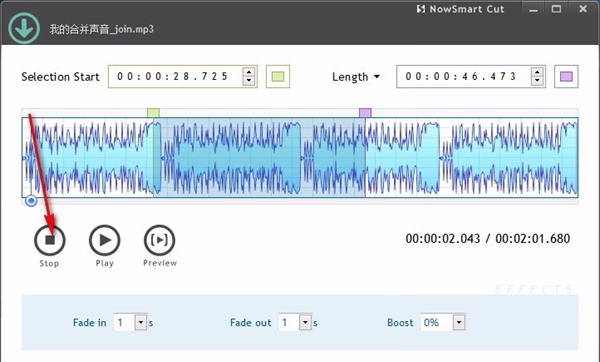Select the purple end marker above waveform
The width and height of the screenshot is (600, 362).
coord(365,113)
